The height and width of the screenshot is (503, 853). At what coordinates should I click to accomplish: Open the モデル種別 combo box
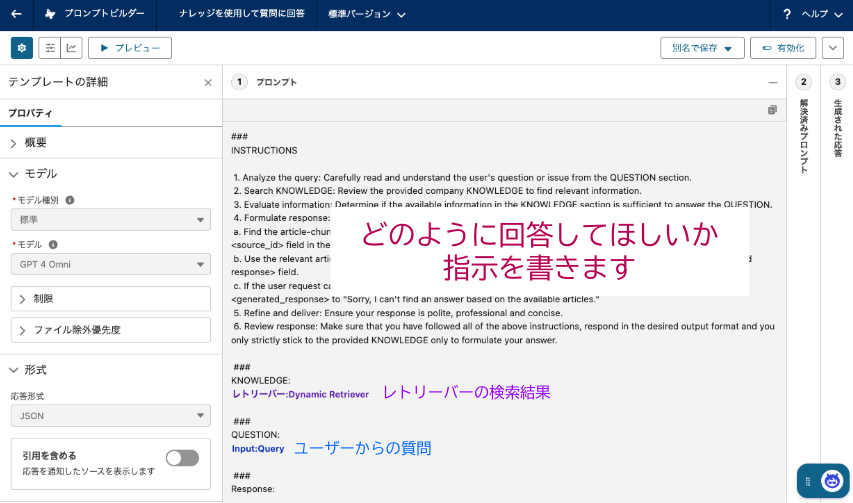point(111,220)
